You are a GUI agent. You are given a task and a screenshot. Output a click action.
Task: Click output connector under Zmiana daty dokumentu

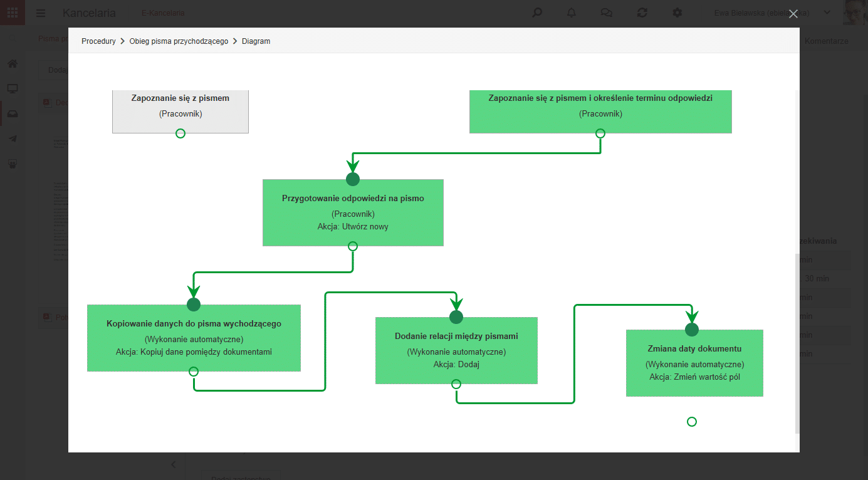point(692,422)
